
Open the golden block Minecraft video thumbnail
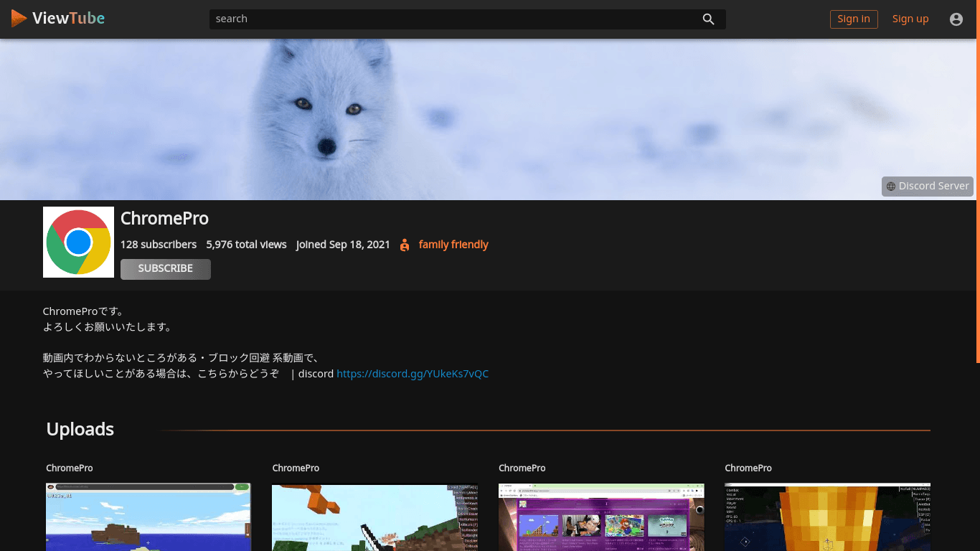[827, 517]
